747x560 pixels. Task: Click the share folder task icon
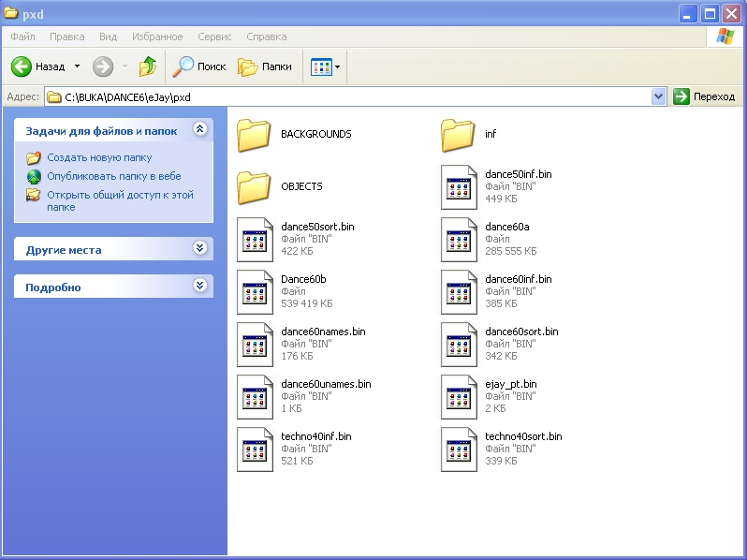pos(34,195)
